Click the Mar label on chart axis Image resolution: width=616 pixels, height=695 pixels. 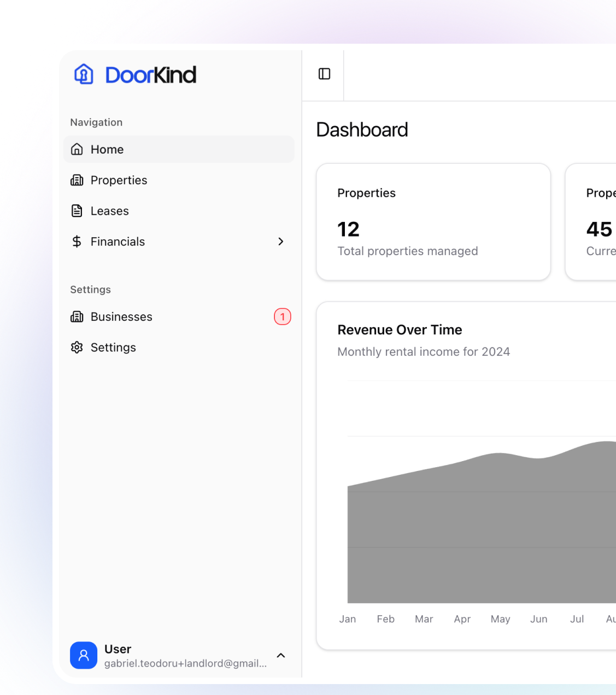pos(424,619)
